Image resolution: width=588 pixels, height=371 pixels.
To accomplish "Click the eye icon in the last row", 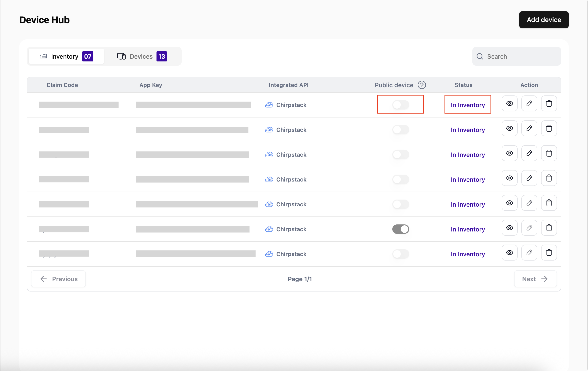I will pos(509,253).
